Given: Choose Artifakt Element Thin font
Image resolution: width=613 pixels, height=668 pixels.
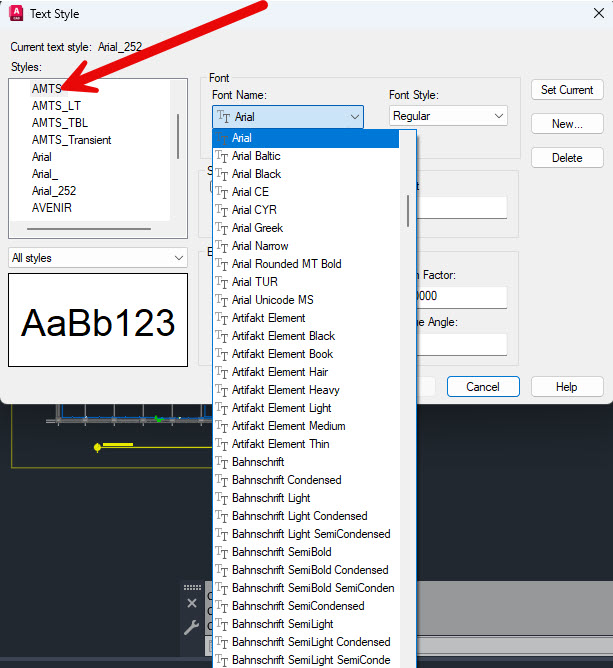Looking at the screenshot, I should click(306, 444).
